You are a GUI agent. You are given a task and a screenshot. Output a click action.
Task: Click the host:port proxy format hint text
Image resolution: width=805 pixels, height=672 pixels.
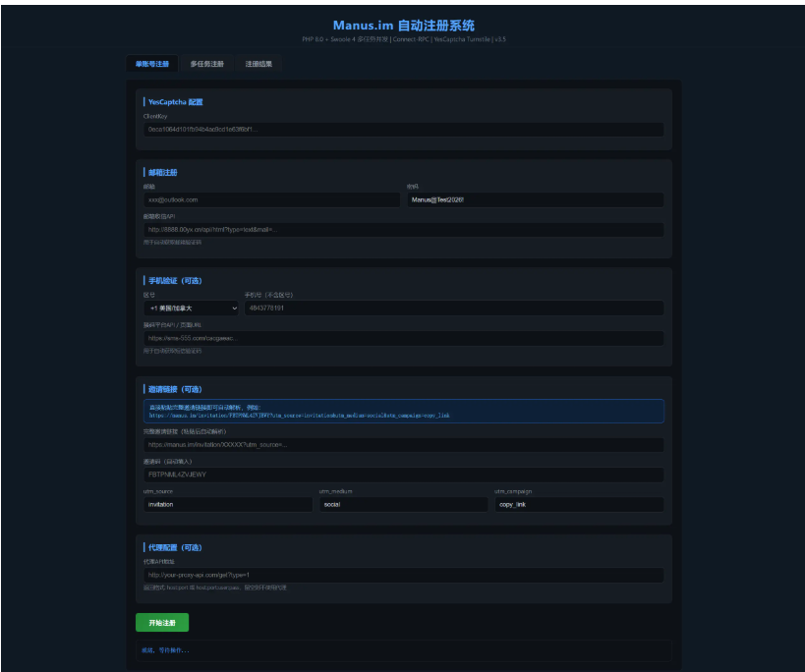[x=215, y=588]
